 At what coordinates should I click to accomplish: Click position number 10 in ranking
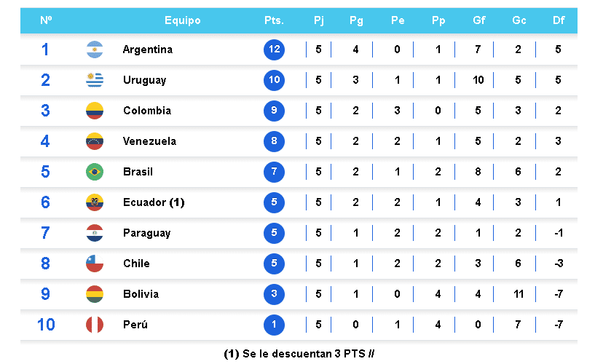point(46,325)
